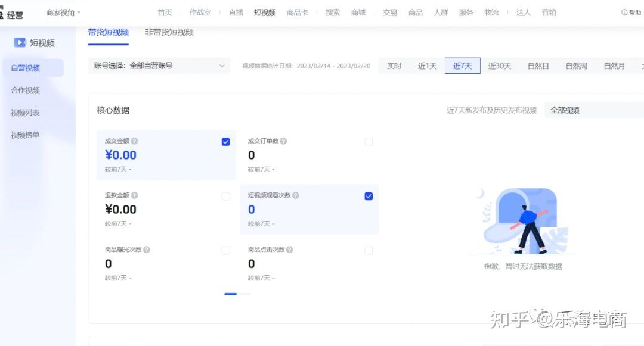The image size is (644, 346).
Task: Expand the 商家视角 perspective dropdown
Action: (62, 11)
